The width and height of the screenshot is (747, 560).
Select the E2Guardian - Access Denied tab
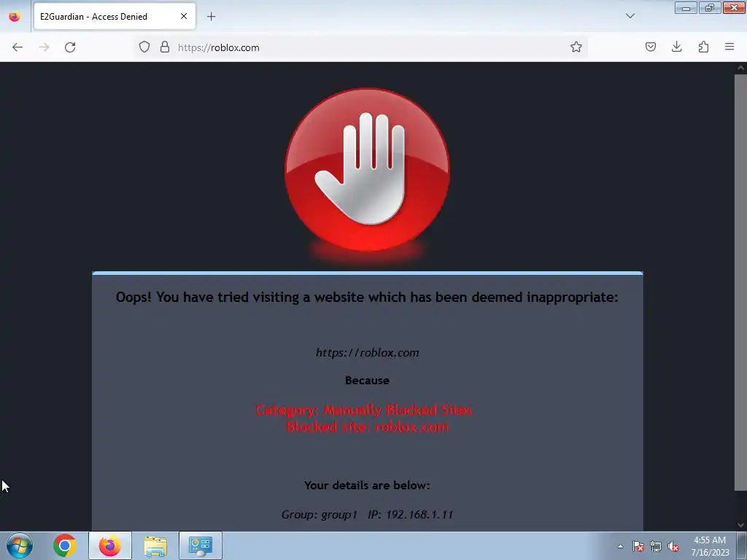tap(115, 16)
